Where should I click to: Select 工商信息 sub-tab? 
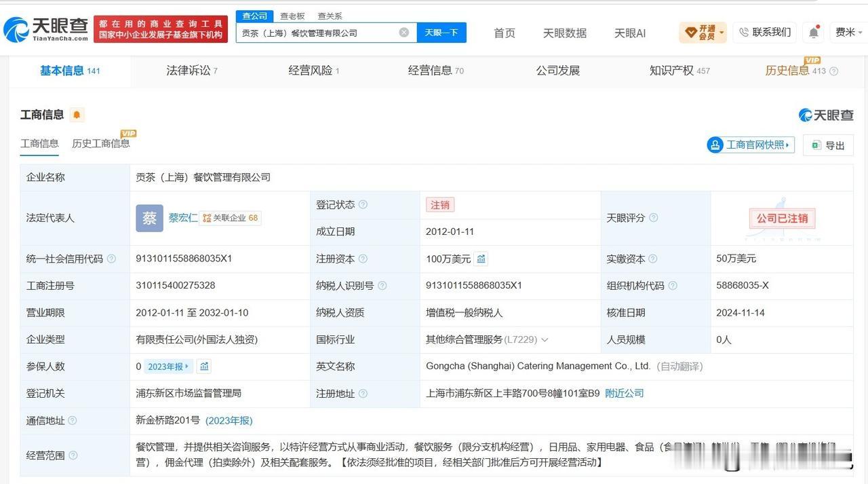pyautogui.click(x=39, y=143)
